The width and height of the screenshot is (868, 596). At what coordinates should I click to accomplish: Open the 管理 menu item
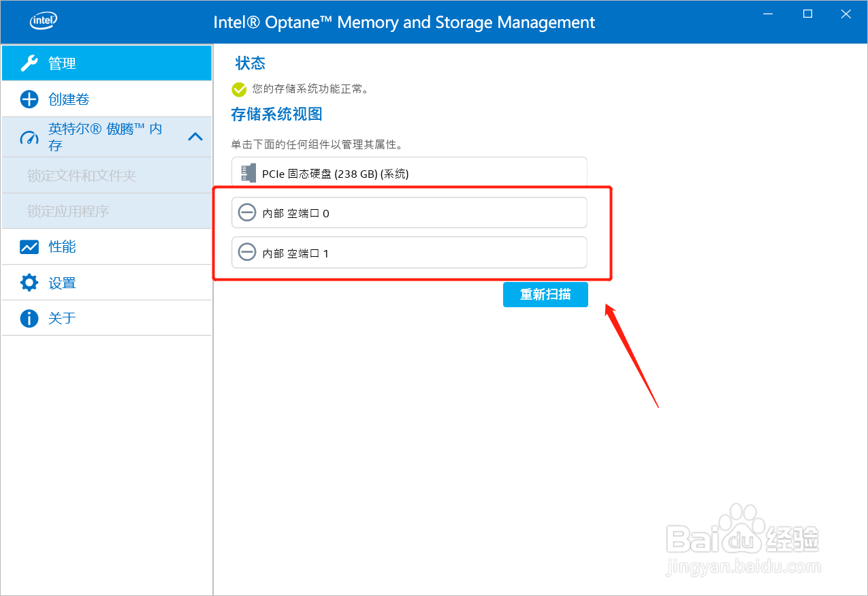(x=107, y=63)
